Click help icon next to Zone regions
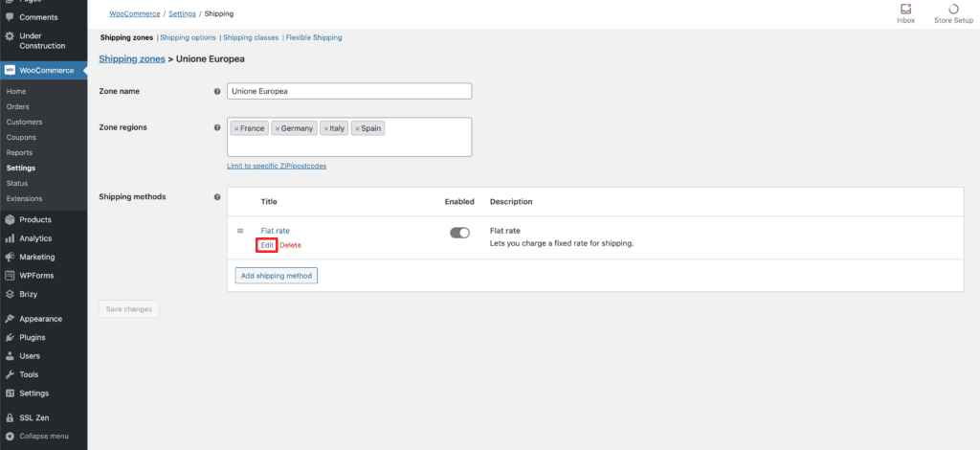The width and height of the screenshot is (980, 450). pos(217,127)
